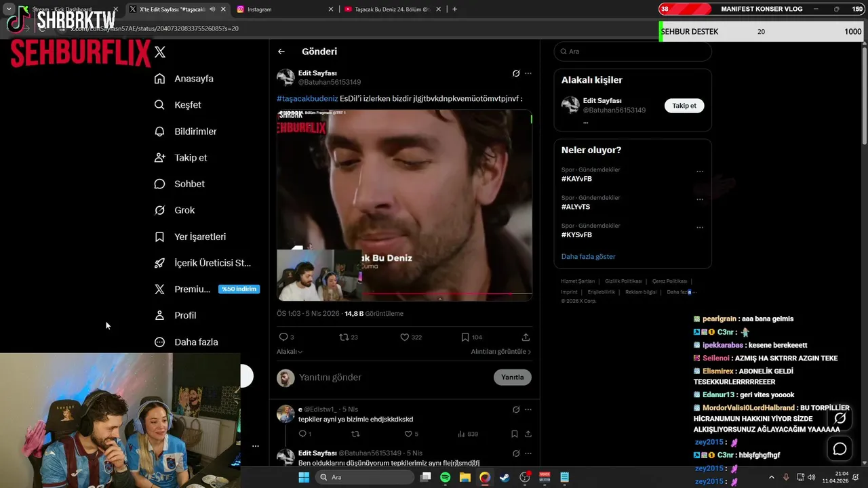This screenshot has height=488, width=868.
Task: Share the @Edistw1_ comment
Action: click(528, 434)
